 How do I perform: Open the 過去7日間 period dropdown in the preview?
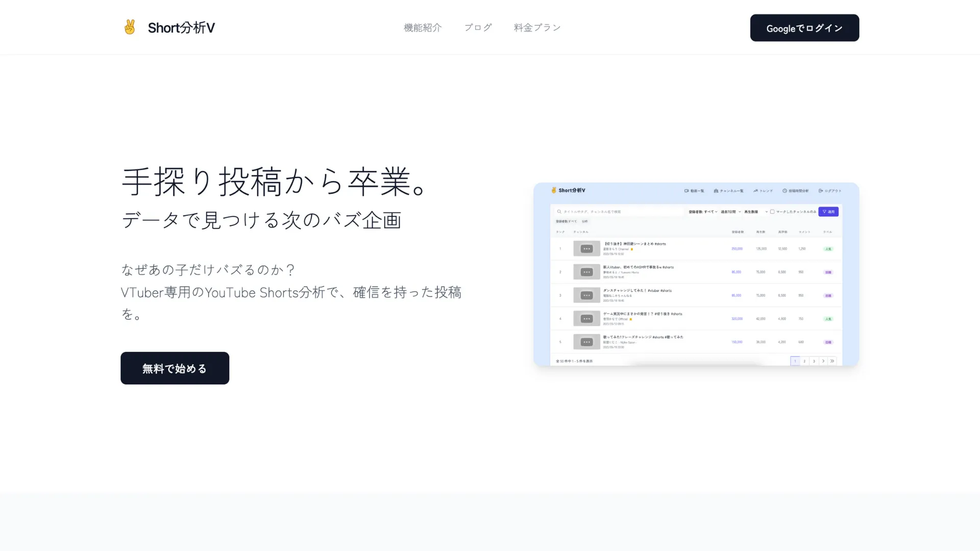730,212
